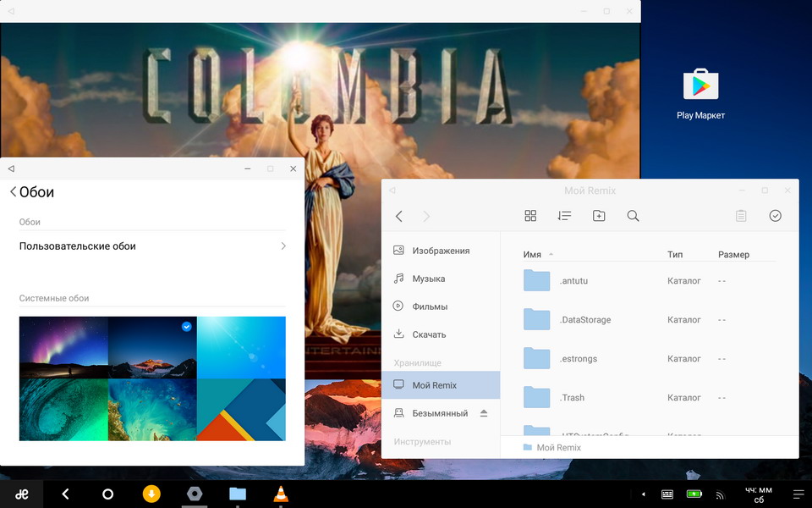Image resolution: width=812 pixels, height=508 pixels.
Task: Open Play Маркет desktop shortcut
Action: (x=700, y=86)
